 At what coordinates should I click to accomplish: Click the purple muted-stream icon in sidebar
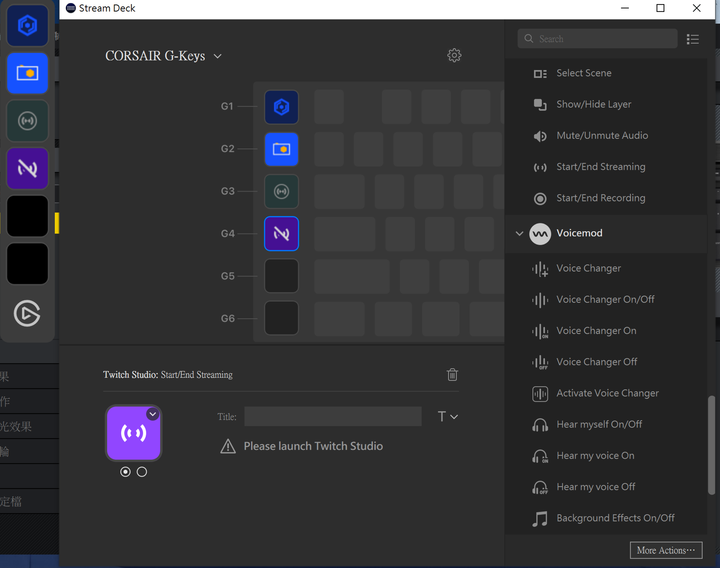[28, 169]
